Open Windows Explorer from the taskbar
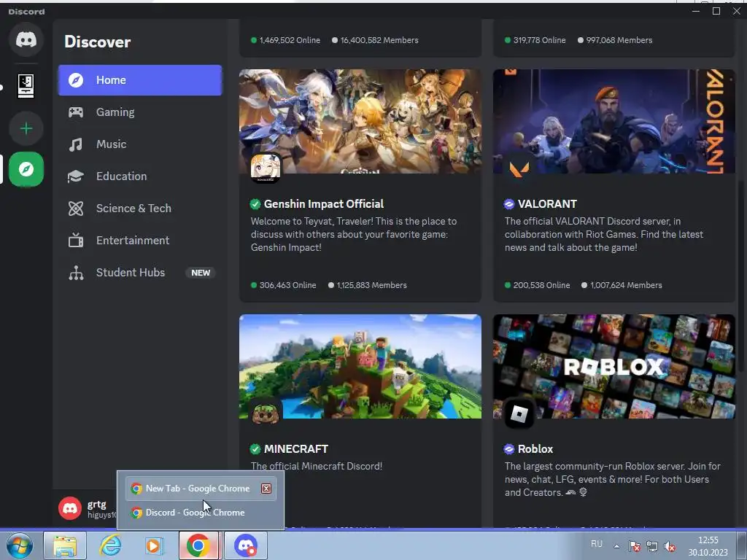The image size is (747, 560). (65, 545)
